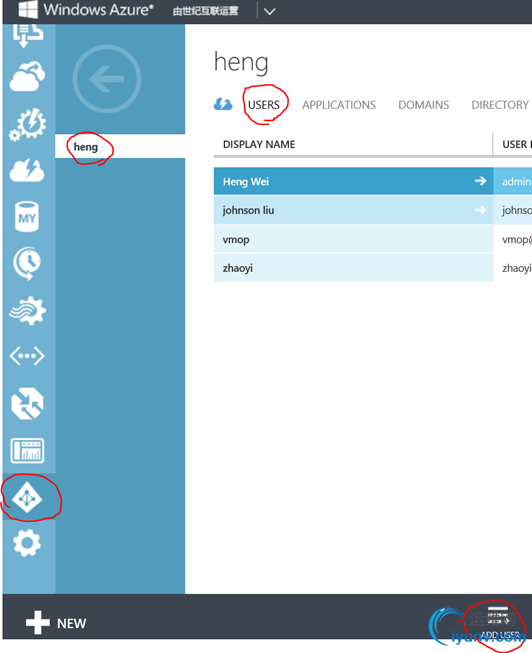Switch to the DOMAINS tab
532x653 pixels.
tap(424, 105)
